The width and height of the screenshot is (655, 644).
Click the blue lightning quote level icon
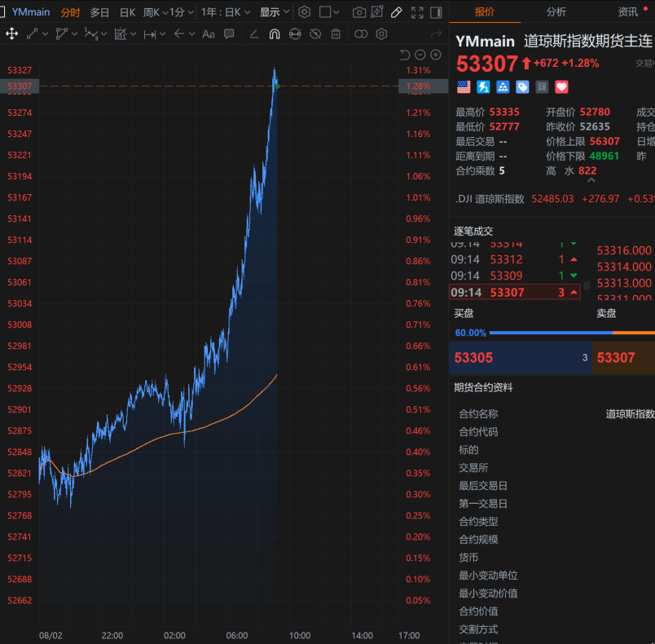[x=483, y=87]
